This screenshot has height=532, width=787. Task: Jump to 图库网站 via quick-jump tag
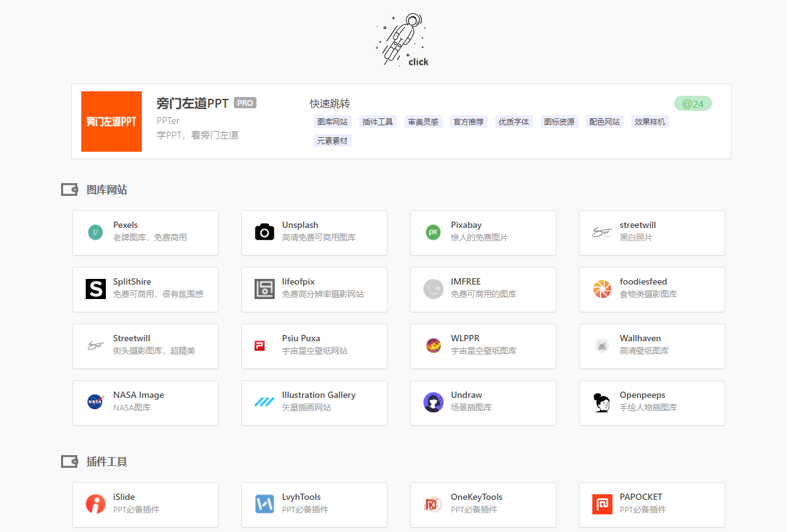coord(333,122)
